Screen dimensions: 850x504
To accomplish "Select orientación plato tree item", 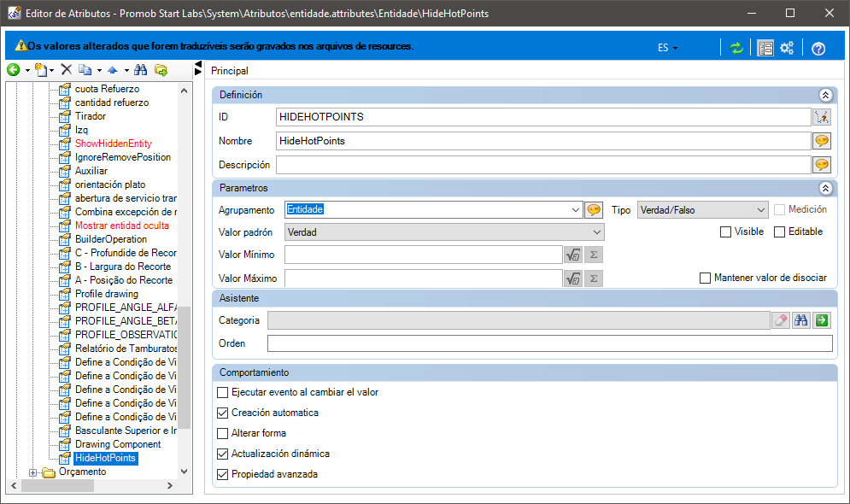I will [x=110, y=185].
